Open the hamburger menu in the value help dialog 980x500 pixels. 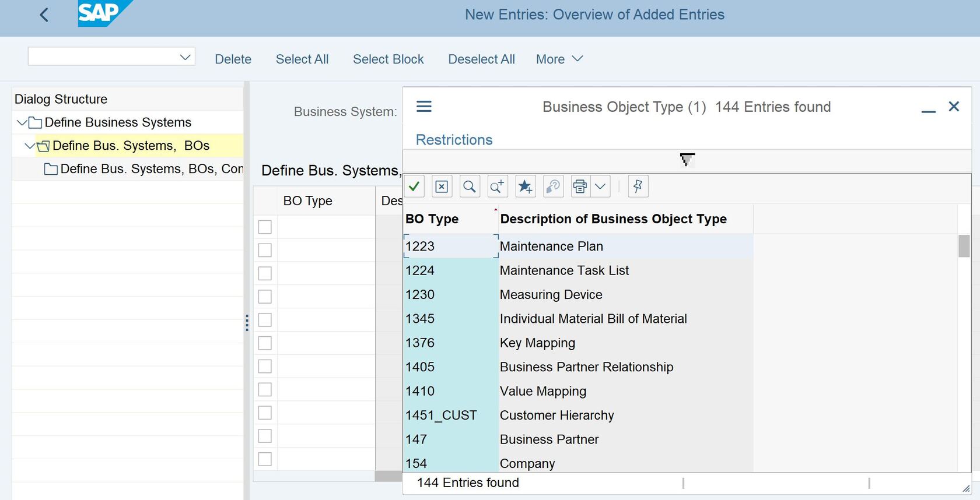424,106
